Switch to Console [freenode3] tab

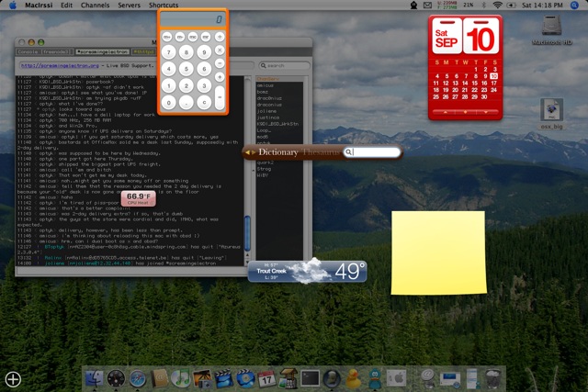[45, 51]
